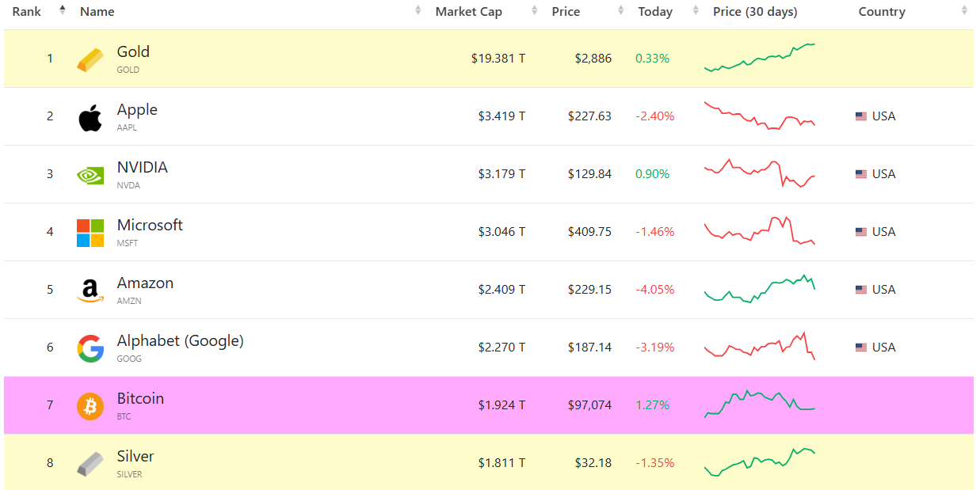Click the Gold bar icon
980x490 pixels.
tap(90, 59)
